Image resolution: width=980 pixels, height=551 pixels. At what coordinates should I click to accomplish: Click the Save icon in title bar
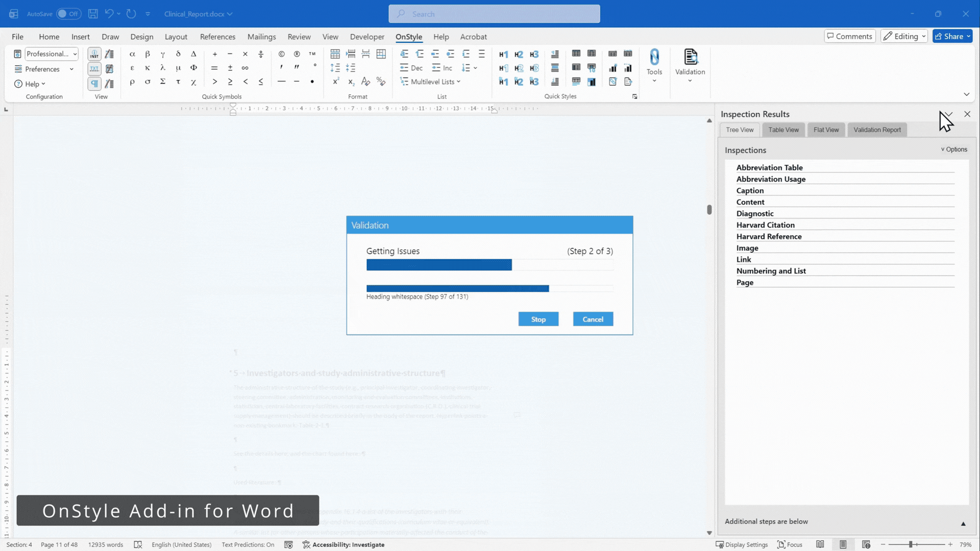[x=93, y=14]
